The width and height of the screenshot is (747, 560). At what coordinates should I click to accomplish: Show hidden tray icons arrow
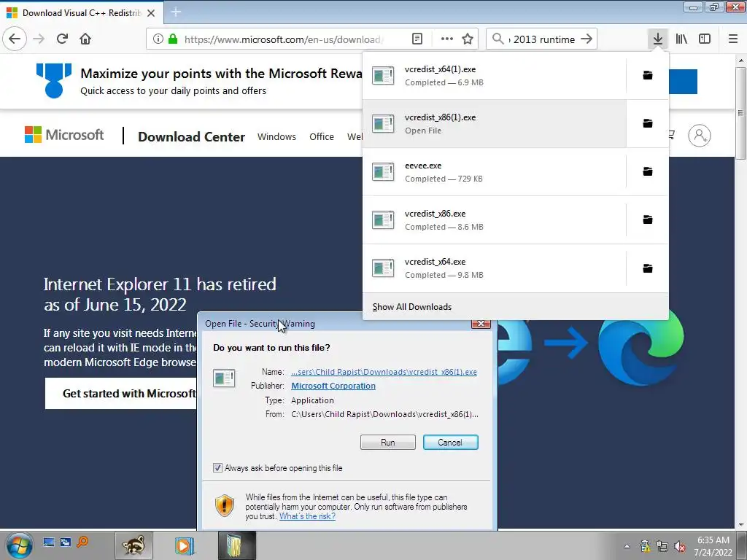[627, 546]
